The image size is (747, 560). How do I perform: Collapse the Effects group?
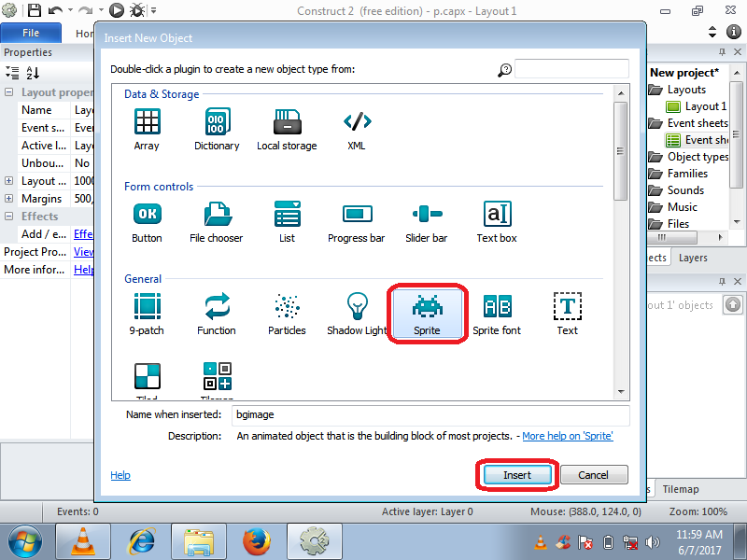click(x=9, y=217)
